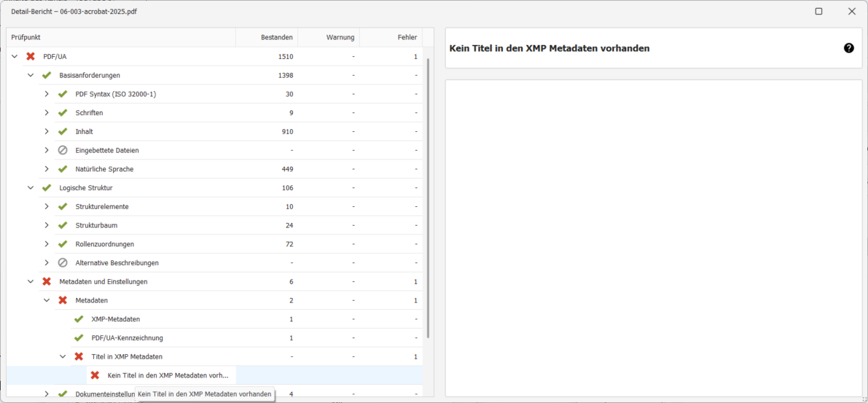Screen dimensions: 868x403
Task: Select the Rollenzuordnungen row
Action: [104, 244]
